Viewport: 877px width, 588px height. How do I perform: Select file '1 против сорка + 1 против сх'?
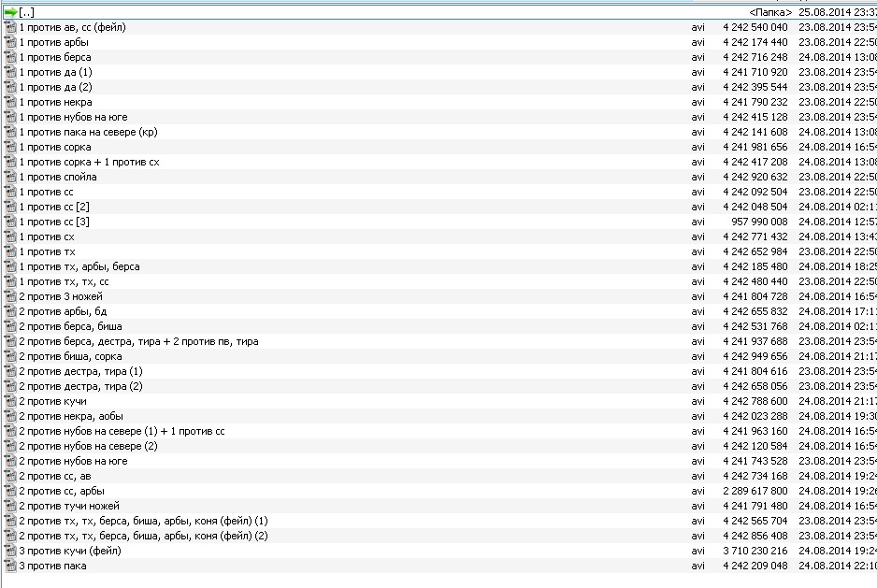89,163
